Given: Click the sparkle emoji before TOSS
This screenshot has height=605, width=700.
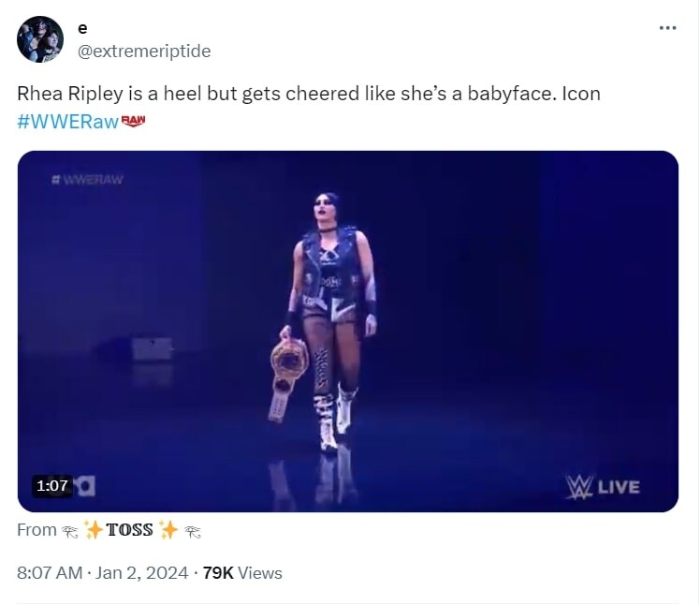Looking at the screenshot, I should tap(94, 530).
